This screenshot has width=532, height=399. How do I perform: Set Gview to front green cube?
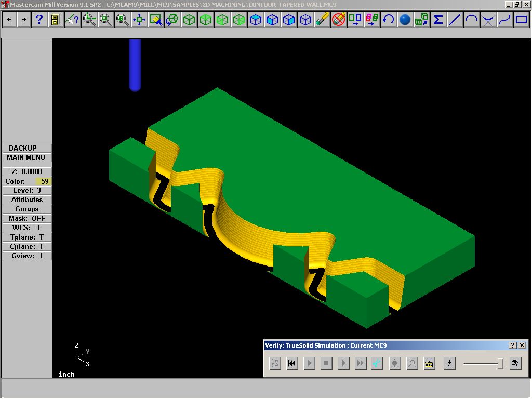222,20
